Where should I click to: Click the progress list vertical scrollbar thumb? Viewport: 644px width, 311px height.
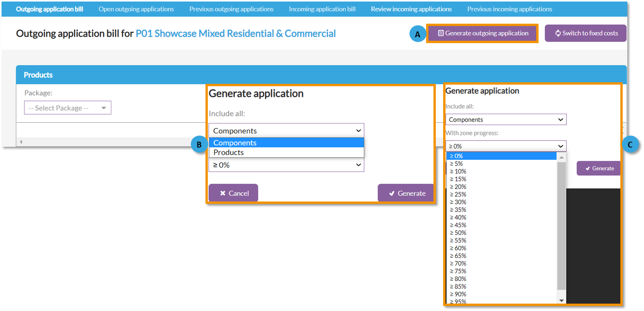tap(561, 225)
